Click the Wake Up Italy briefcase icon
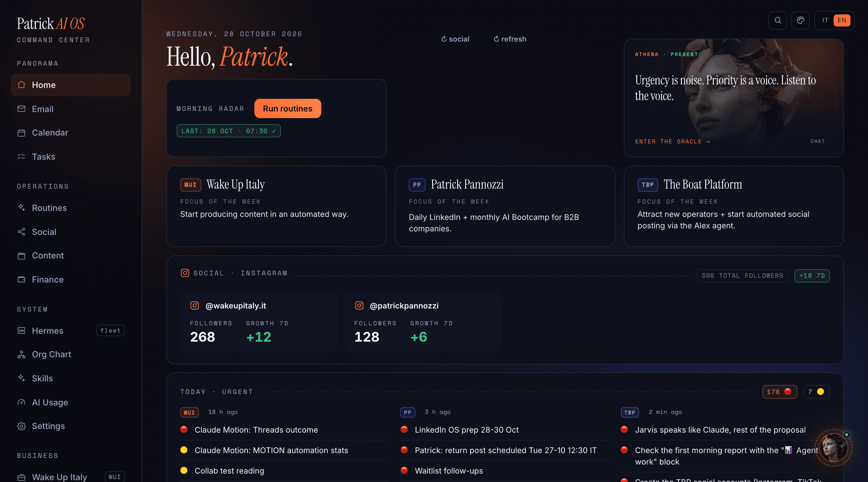The height and width of the screenshot is (482, 868). (22, 477)
